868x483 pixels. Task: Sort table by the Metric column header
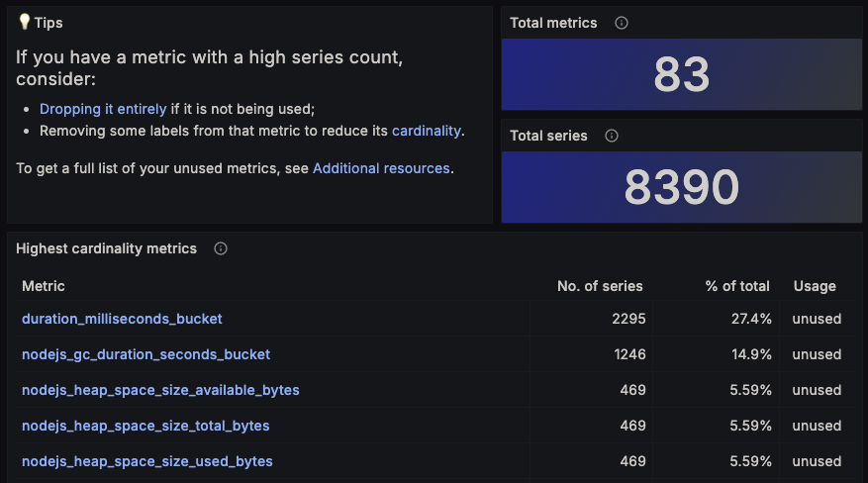pos(44,286)
